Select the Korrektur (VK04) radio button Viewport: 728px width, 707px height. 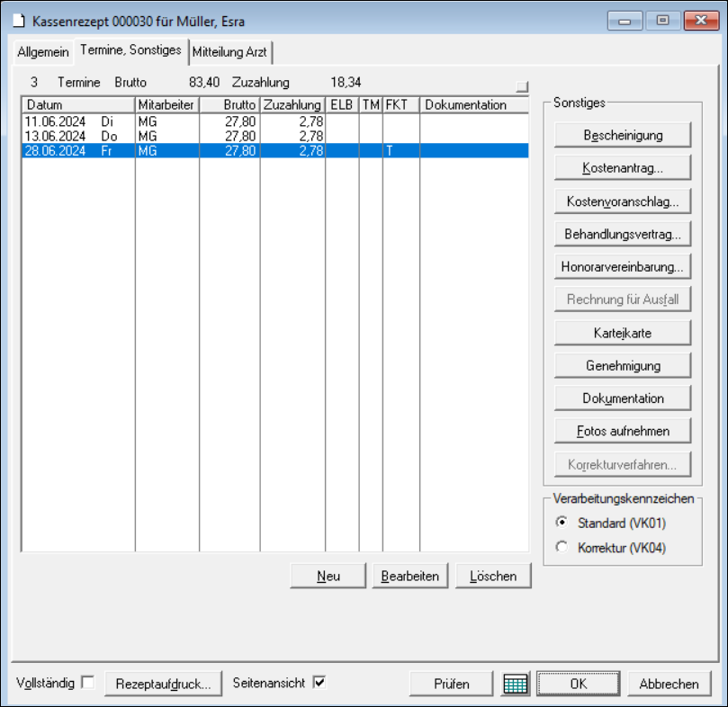562,547
